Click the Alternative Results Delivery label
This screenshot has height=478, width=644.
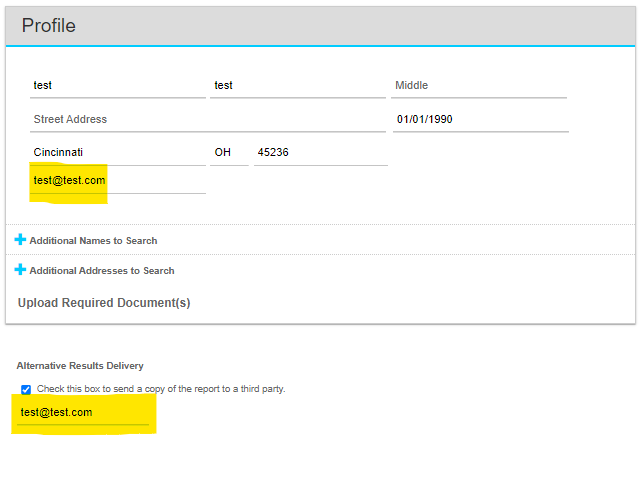click(80, 365)
